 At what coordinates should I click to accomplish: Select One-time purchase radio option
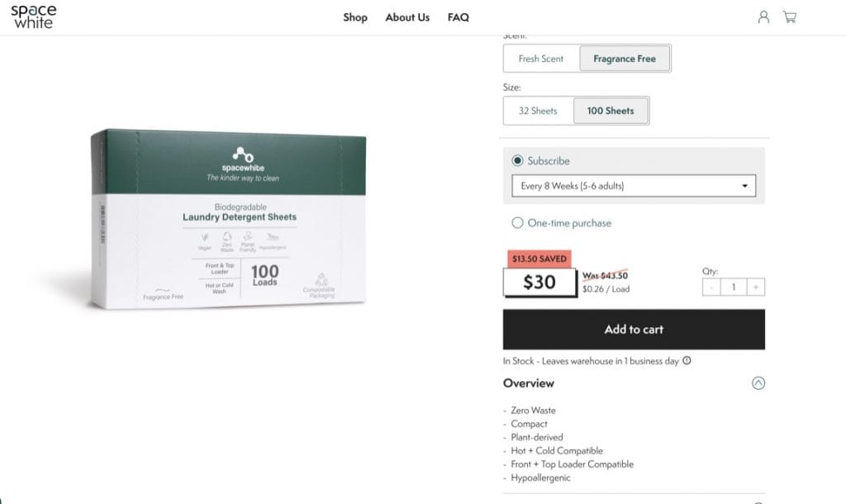[518, 223]
